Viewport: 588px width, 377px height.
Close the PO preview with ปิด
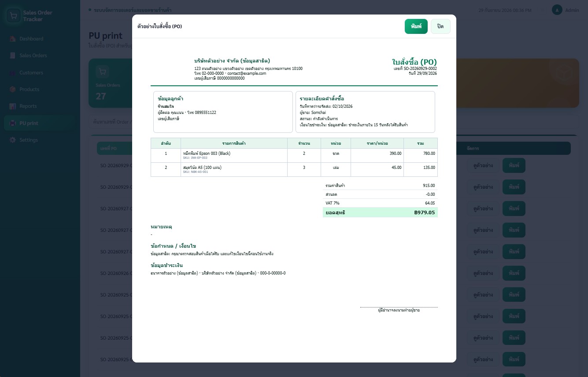(440, 26)
